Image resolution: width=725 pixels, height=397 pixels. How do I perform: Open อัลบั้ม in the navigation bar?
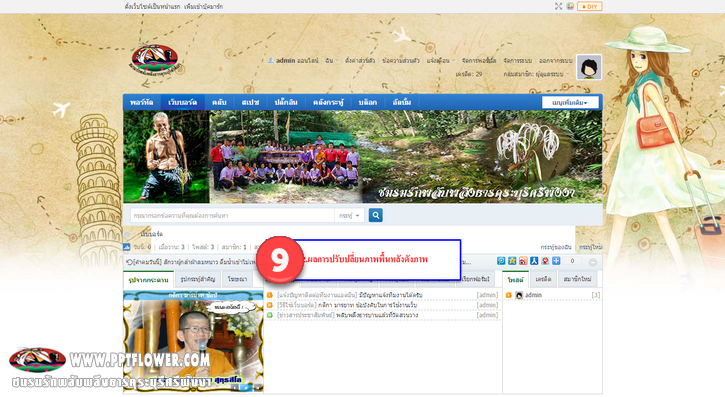(x=402, y=102)
